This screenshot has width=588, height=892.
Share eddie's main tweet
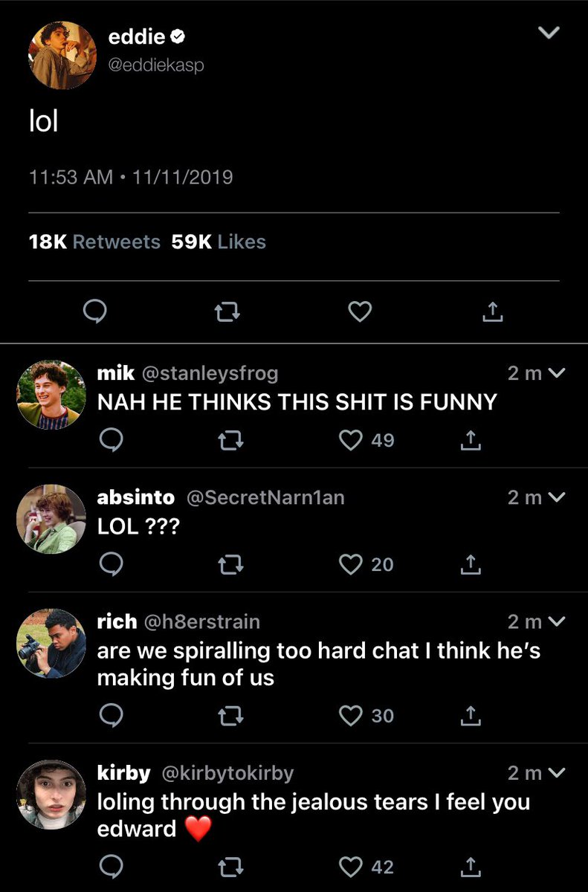[x=492, y=313]
